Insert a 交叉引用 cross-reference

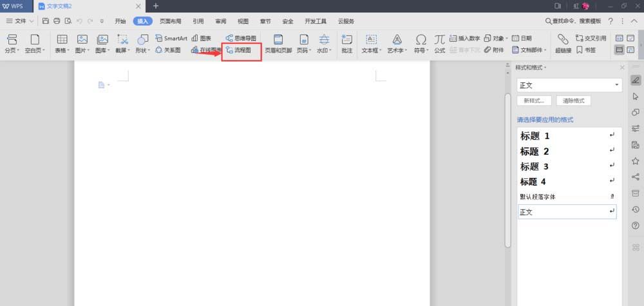pyautogui.click(x=591, y=38)
